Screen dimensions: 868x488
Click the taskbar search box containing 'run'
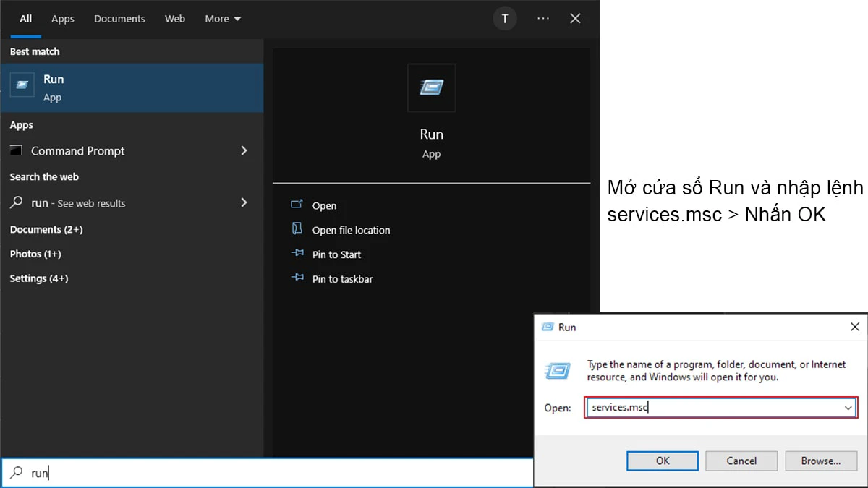(268, 473)
